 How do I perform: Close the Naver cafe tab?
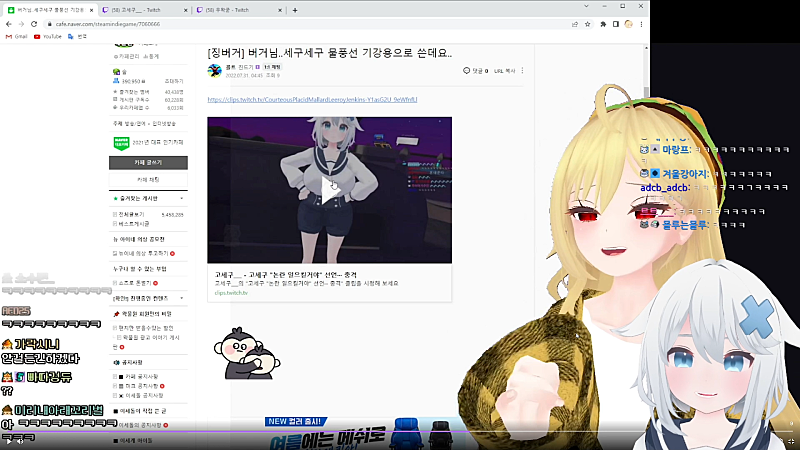pyautogui.click(x=91, y=10)
